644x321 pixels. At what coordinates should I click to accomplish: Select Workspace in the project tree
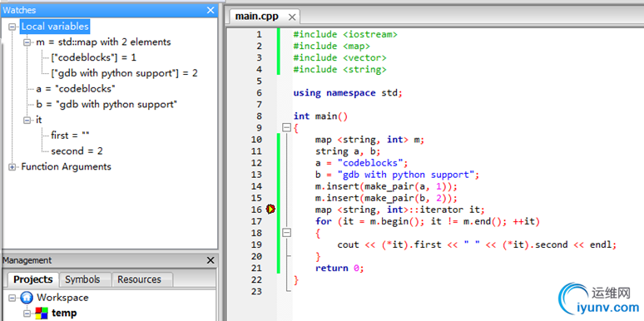62,298
